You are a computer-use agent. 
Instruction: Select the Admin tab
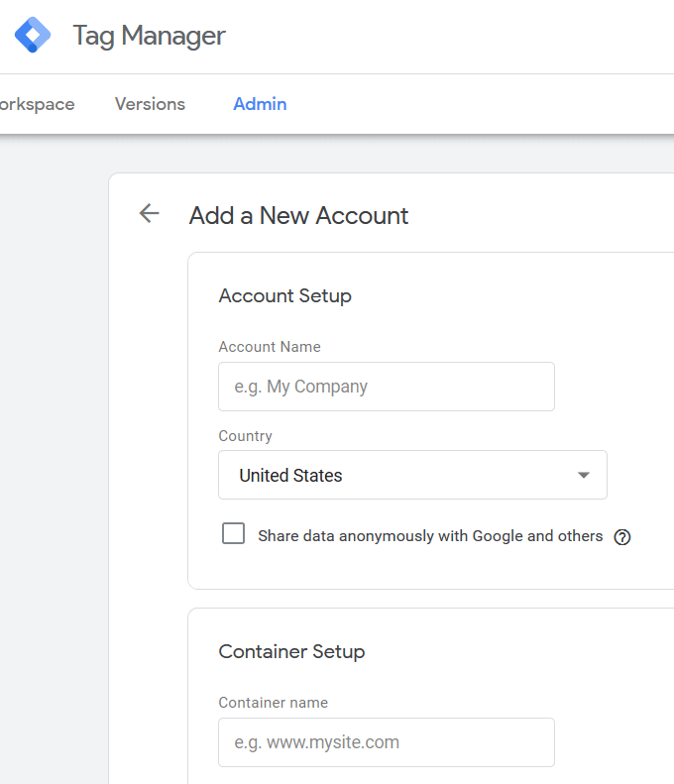coord(260,104)
